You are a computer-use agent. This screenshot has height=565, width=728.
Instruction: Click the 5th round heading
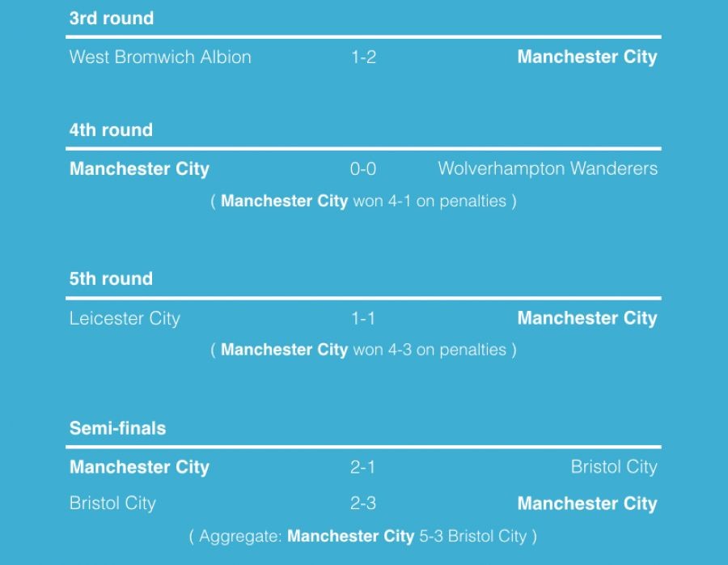111,278
